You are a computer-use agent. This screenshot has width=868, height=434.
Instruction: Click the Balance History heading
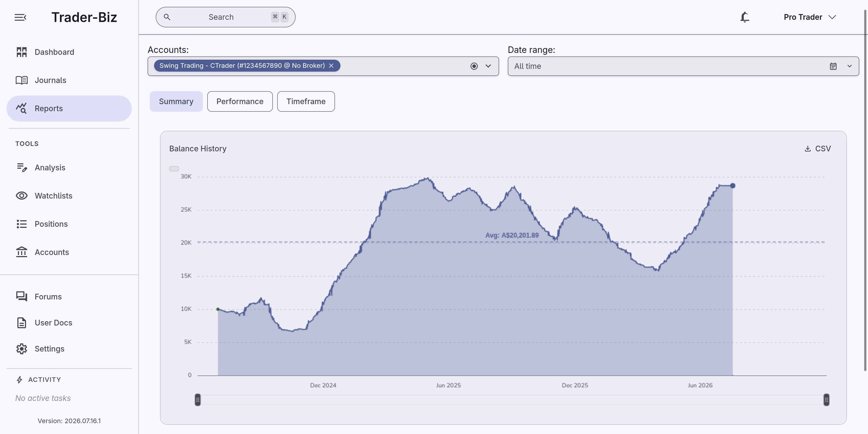(198, 149)
